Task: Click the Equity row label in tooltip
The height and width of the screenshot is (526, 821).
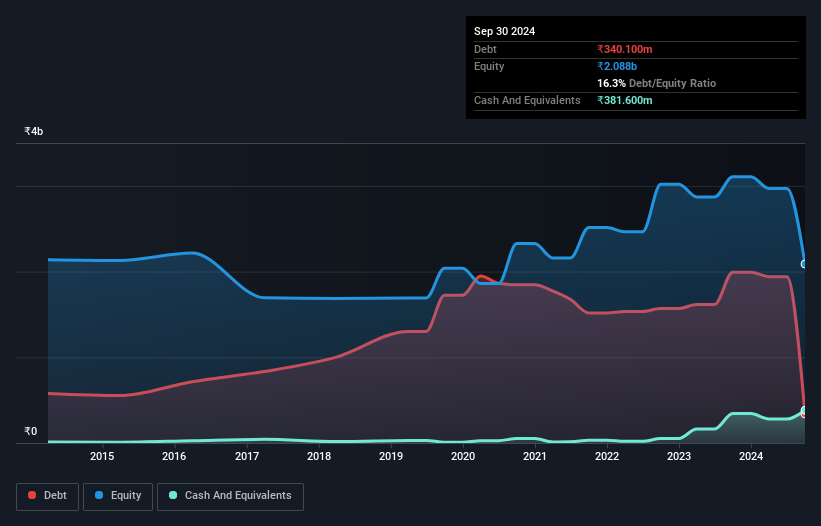Action: coord(489,66)
